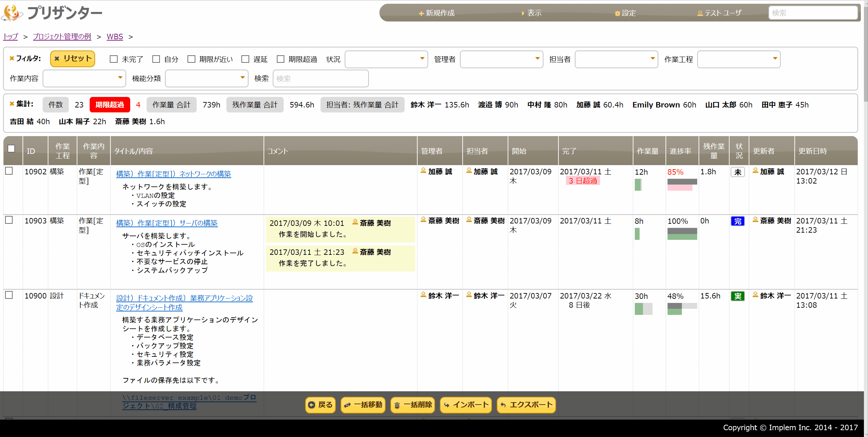Image resolution: width=868 pixels, height=437 pixels.
Task: Click the インポート button
Action: point(466,405)
